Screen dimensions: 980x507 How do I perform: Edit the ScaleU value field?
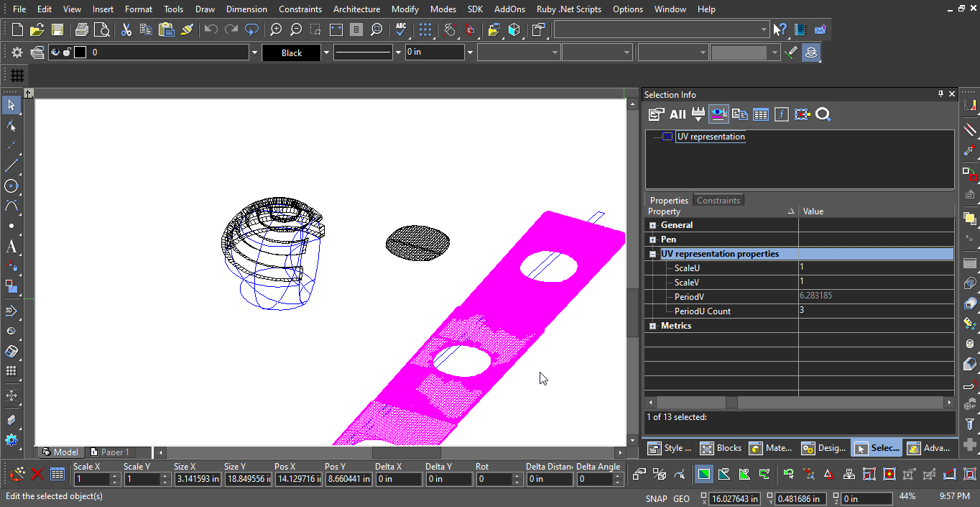[877, 268]
